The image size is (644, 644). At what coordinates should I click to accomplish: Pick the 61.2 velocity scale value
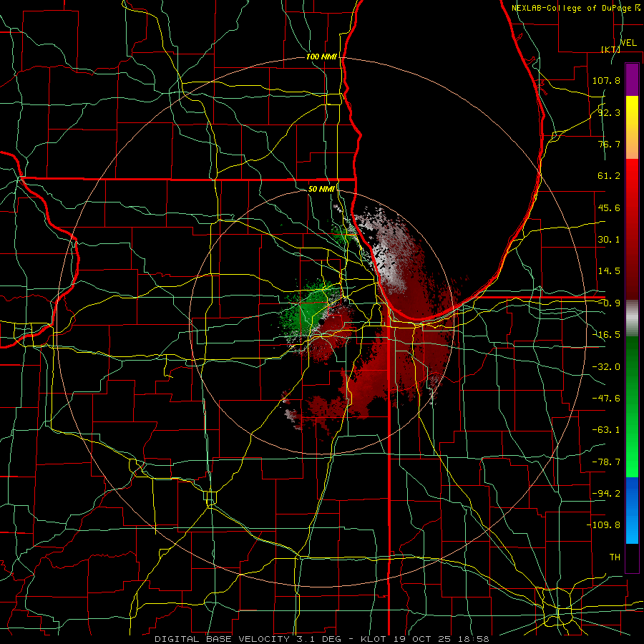(x=609, y=176)
